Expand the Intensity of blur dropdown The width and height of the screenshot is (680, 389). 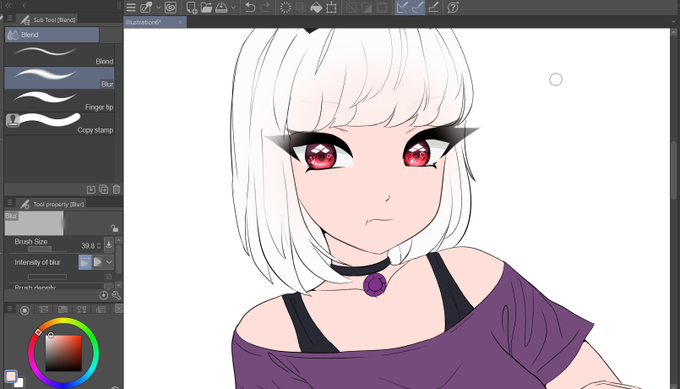pos(109,262)
